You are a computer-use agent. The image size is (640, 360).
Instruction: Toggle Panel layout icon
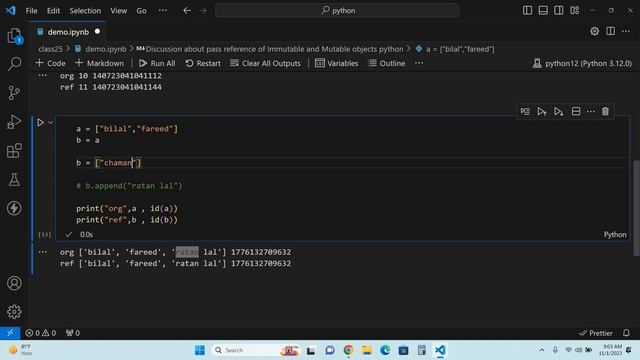pyautogui.click(x=543, y=11)
